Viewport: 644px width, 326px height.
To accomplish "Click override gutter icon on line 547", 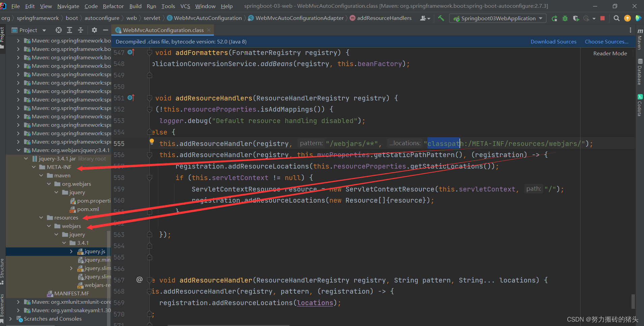I will pyautogui.click(x=131, y=52).
